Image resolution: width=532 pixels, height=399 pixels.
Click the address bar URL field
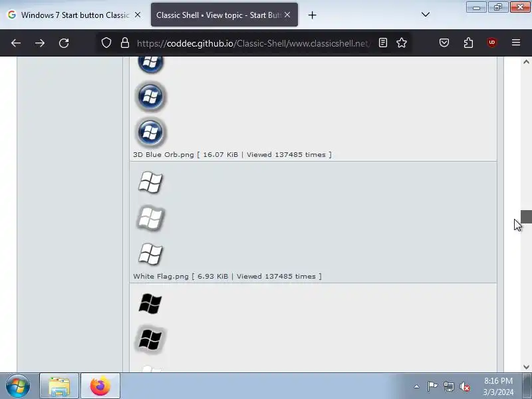(254, 43)
